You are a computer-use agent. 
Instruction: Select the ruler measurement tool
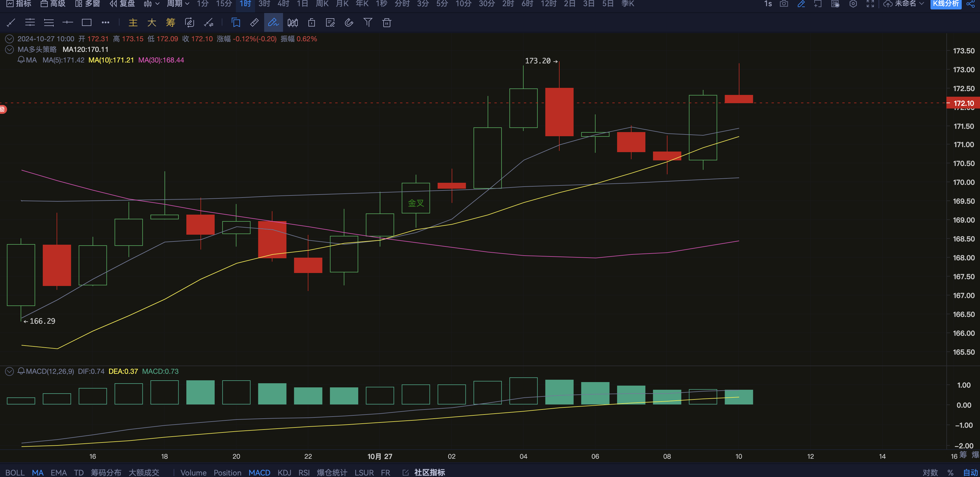(254, 23)
